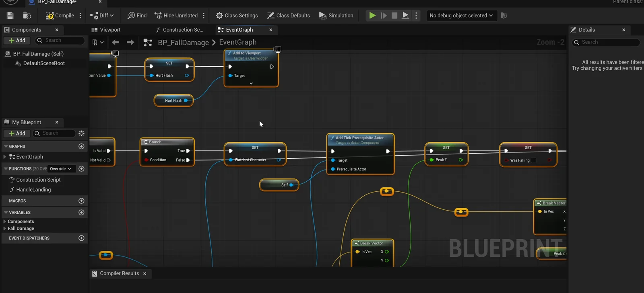The width and height of the screenshot is (644, 293).
Task: Add a new component
Action: click(17, 41)
